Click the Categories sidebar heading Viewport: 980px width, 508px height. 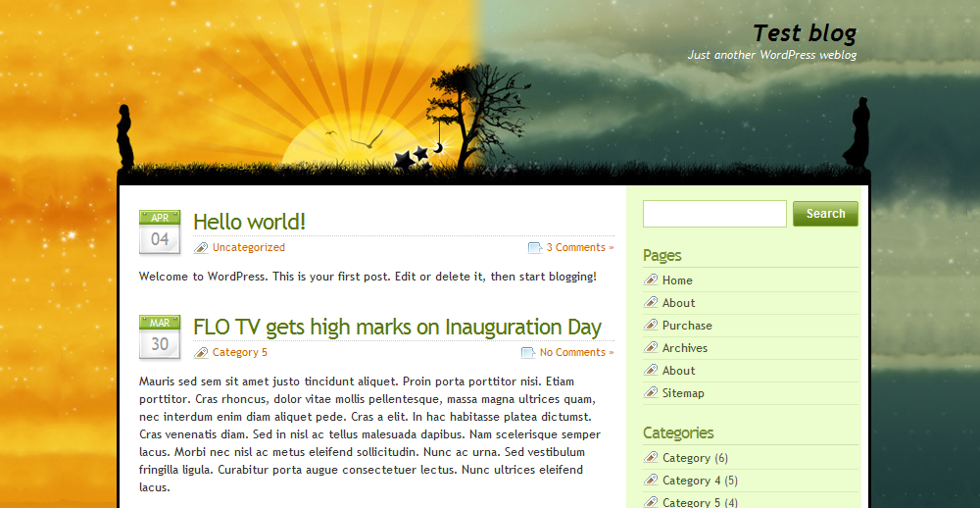(x=678, y=432)
